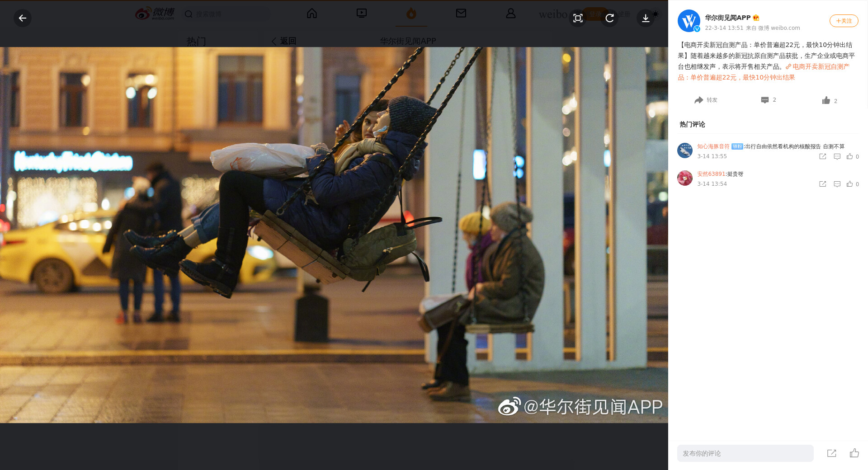Share 安然63891's comment
This screenshot has height=470, width=868.
click(x=823, y=184)
